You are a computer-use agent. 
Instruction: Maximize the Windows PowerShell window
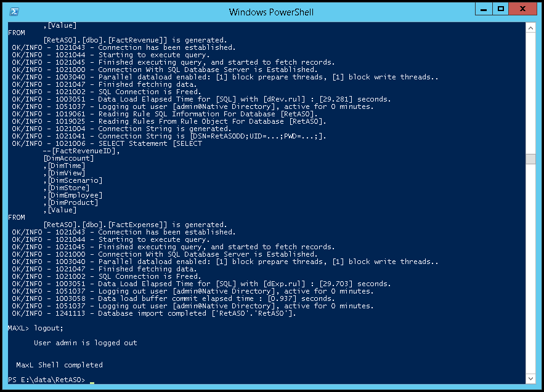pos(501,9)
